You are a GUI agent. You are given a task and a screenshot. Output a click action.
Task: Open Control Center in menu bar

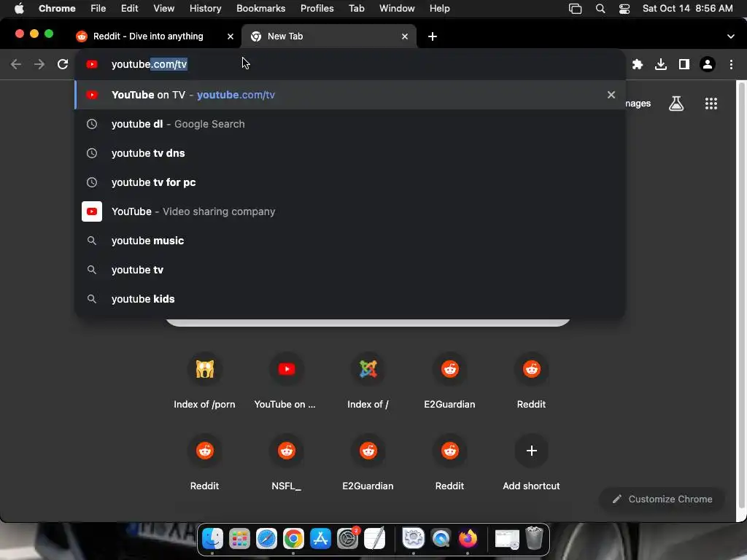point(624,9)
